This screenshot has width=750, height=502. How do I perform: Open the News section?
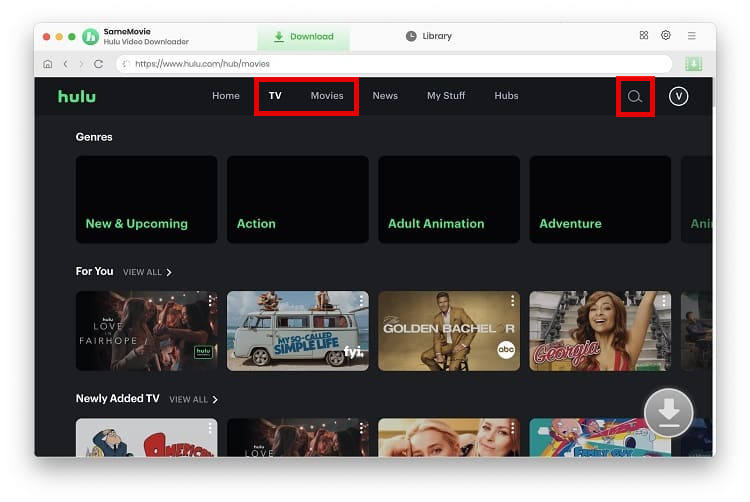point(385,96)
